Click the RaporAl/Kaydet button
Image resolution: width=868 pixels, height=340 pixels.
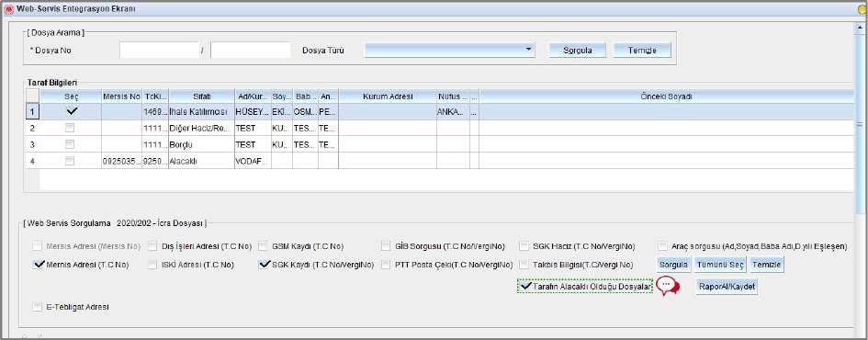(x=727, y=287)
